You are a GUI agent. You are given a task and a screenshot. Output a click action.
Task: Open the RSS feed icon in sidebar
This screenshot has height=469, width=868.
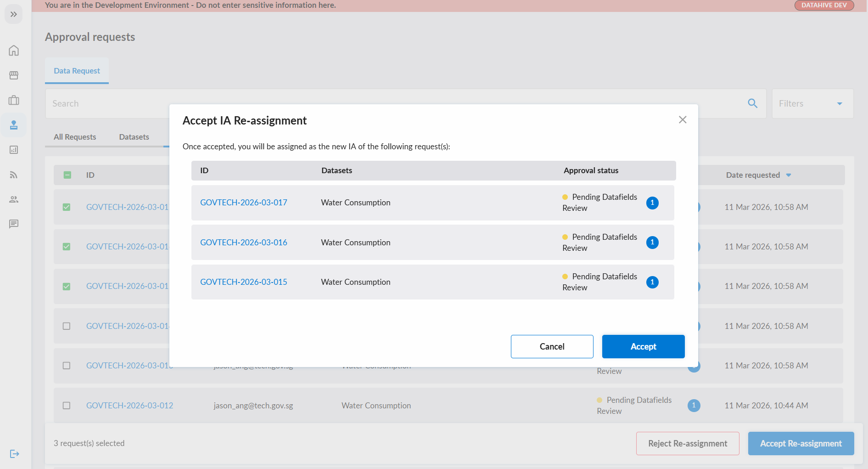pos(14,175)
